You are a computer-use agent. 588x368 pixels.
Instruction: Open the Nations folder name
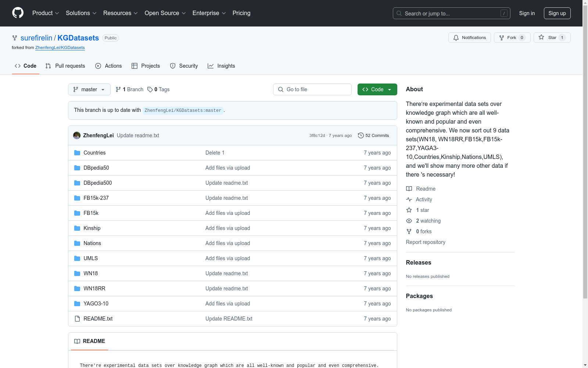tap(92, 243)
